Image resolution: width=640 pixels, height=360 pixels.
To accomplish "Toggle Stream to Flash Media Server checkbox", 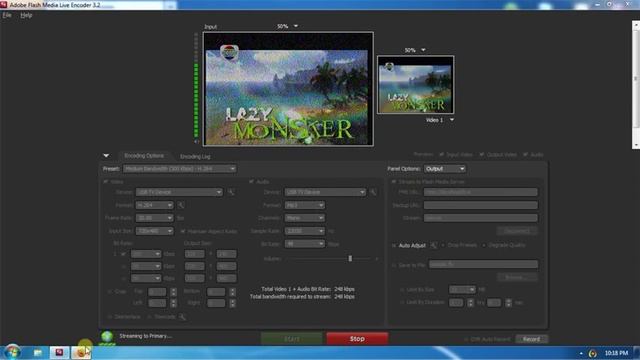I will point(394,182).
